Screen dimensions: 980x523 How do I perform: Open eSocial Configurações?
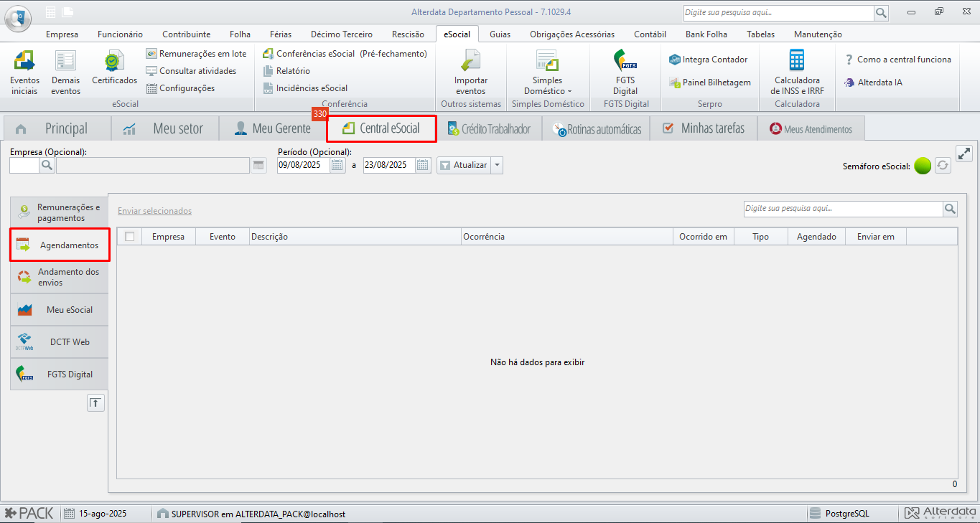pyautogui.click(x=180, y=88)
